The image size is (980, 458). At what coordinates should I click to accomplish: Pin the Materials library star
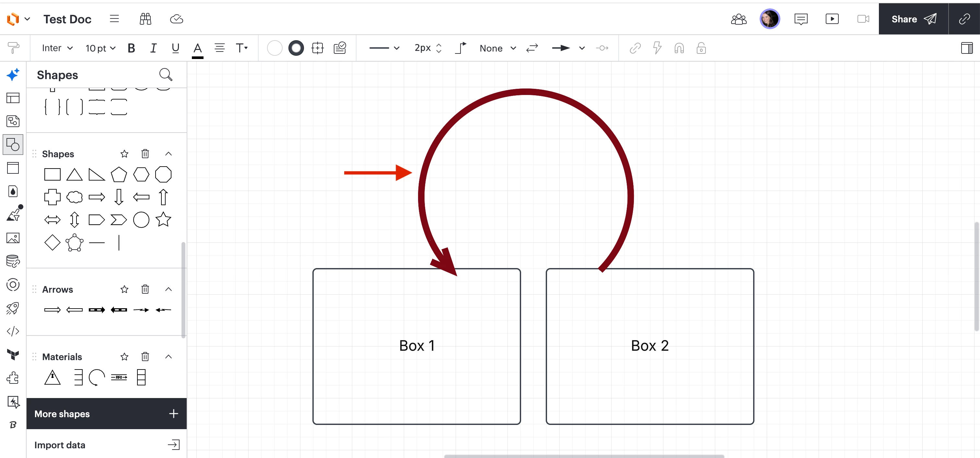pyautogui.click(x=124, y=357)
